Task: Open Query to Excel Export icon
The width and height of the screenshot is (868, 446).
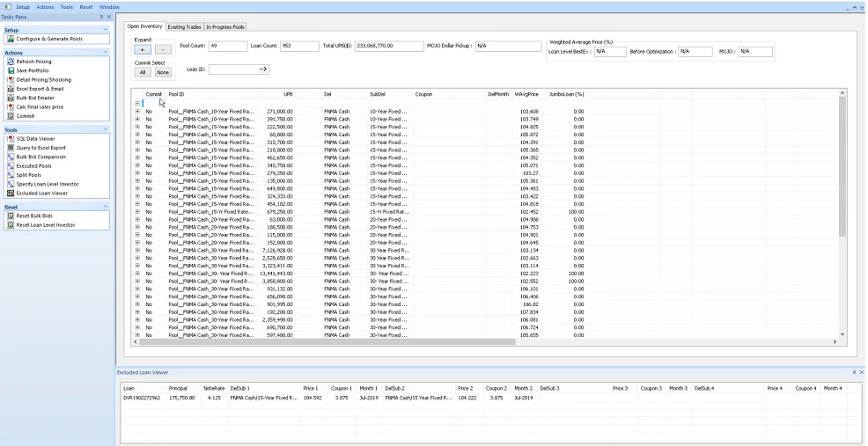Action: click(x=11, y=148)
